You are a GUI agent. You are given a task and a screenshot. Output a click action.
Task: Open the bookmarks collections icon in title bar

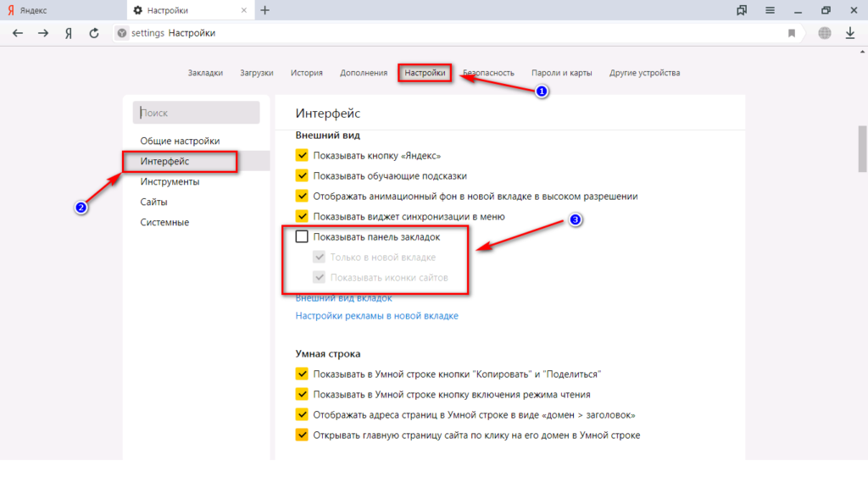(x=742, y=10)
